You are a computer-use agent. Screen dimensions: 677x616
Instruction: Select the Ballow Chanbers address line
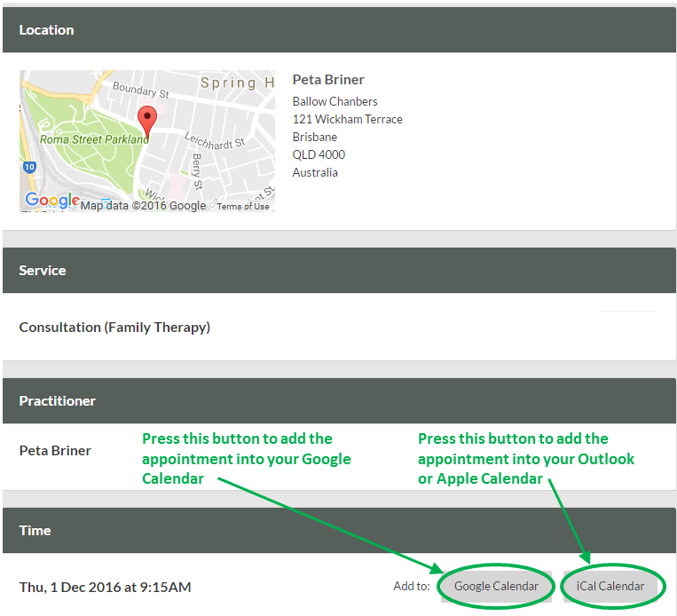[x=335, y=101]
